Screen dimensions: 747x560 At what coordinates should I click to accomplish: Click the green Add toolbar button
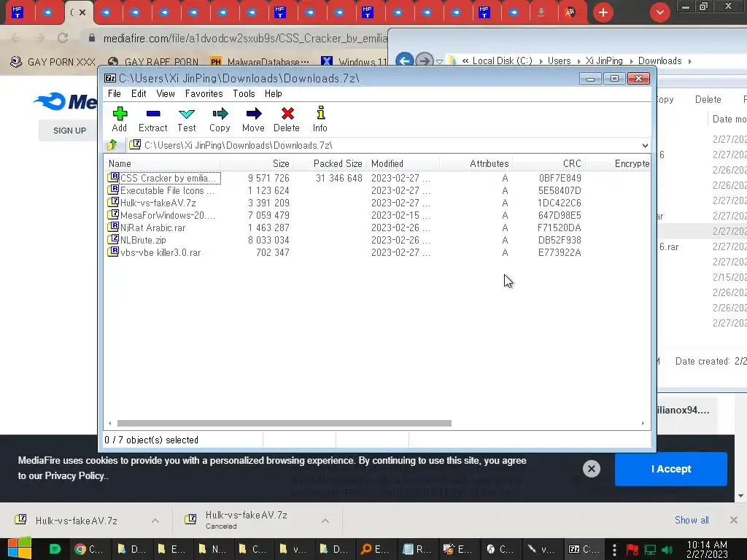pos(120,119)
